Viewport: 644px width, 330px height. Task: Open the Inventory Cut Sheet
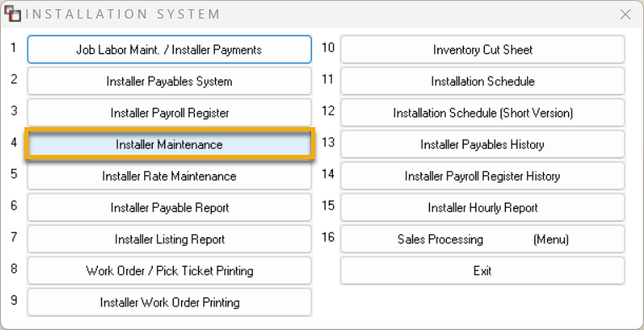(x=483, y=50)
